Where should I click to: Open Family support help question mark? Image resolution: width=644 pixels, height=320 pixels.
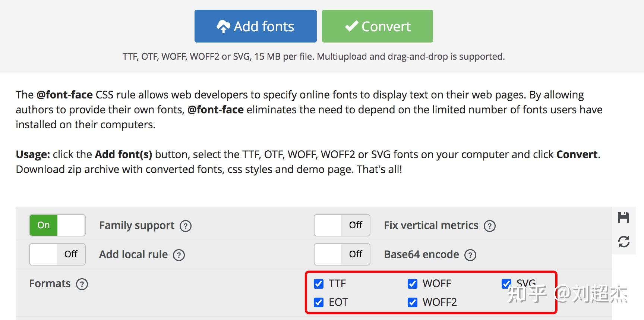click(x=186, y=226)
